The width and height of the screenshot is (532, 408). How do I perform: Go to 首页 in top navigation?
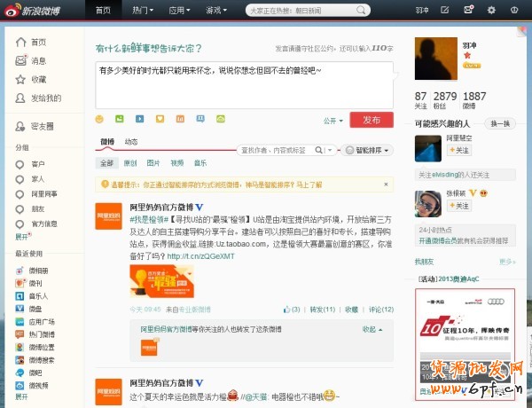tap(103, 10)
